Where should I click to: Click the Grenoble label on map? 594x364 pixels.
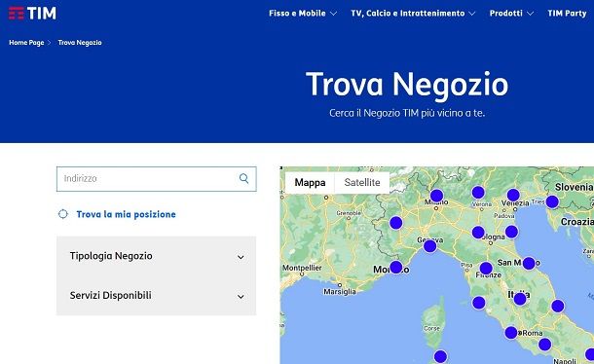(349, 213)
